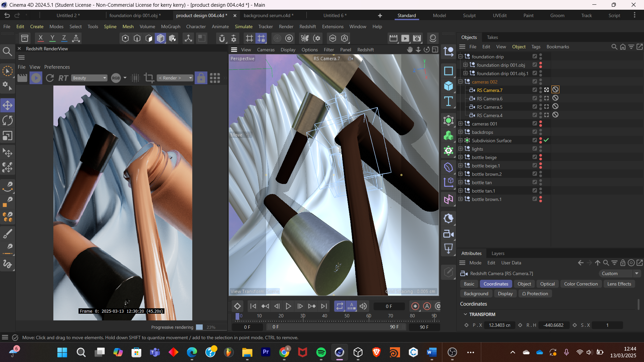This screenshot has height=362, width=644.
Task: Open the Beauty AOV dropdown
Action: 89,78
